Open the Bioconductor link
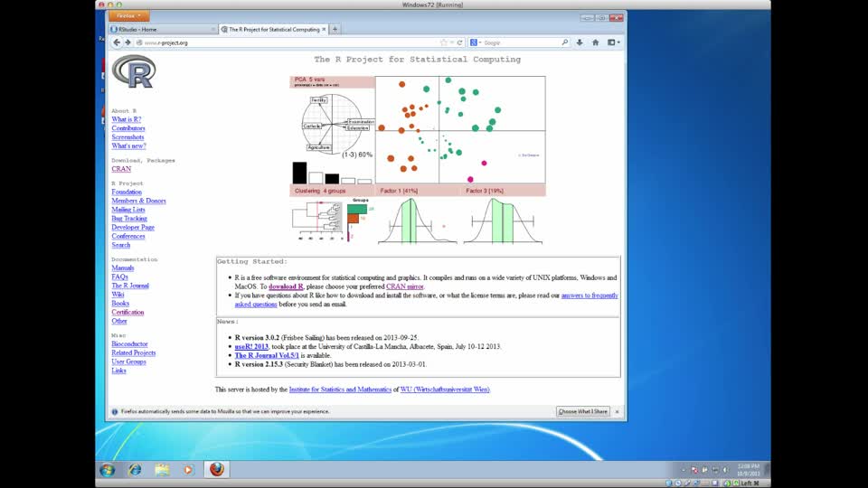The image size is (868, 488). coord(129,344)
